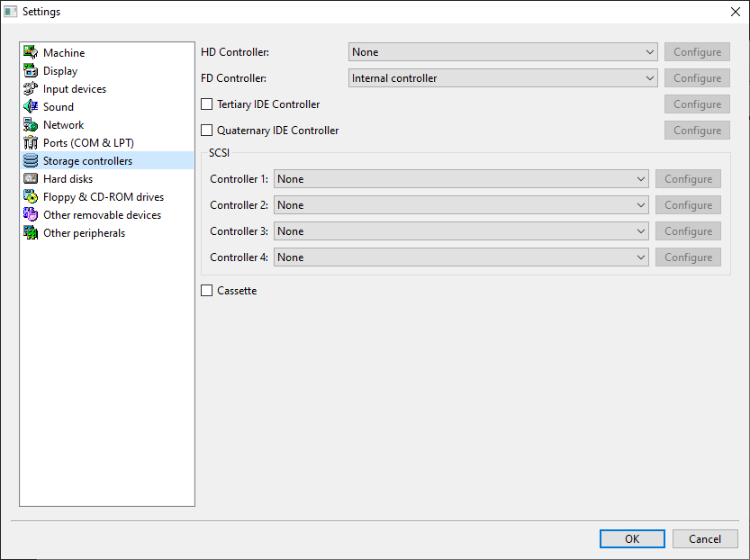Screen dimensions: 750x560
Task: Click the Hard disks icon
Action: coord(31,178)
